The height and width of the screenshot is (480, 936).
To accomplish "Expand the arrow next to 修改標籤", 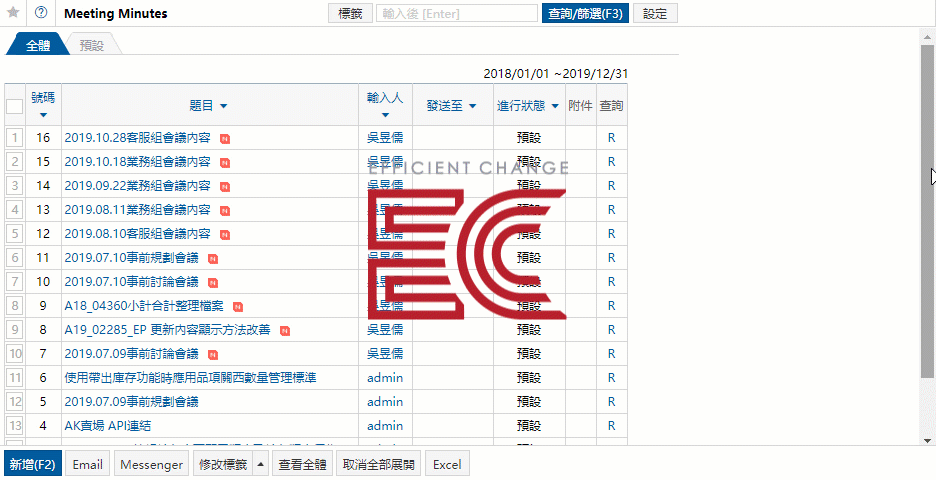I will (x=261, y=464).
